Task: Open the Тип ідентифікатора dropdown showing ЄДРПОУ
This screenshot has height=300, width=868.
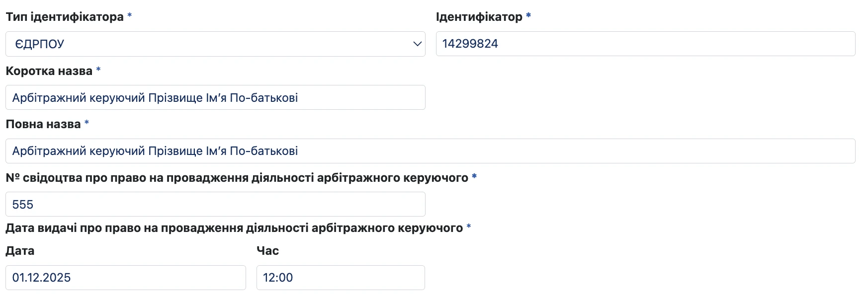Action: click(215, 44)
